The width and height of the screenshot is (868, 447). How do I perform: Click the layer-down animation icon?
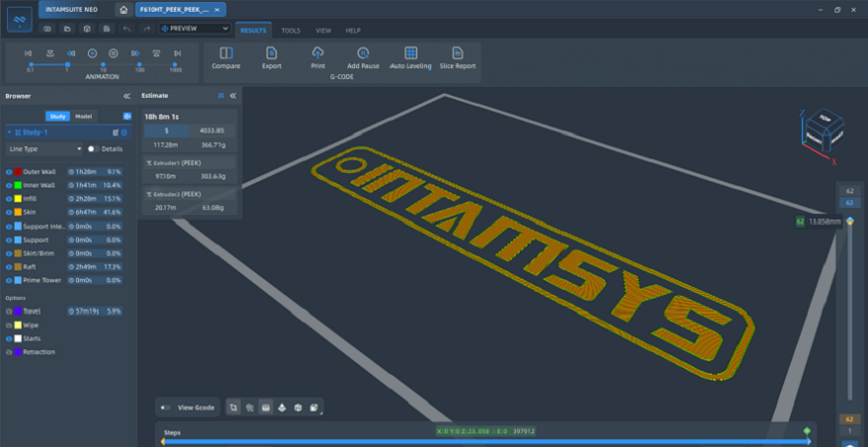(50, 53)
